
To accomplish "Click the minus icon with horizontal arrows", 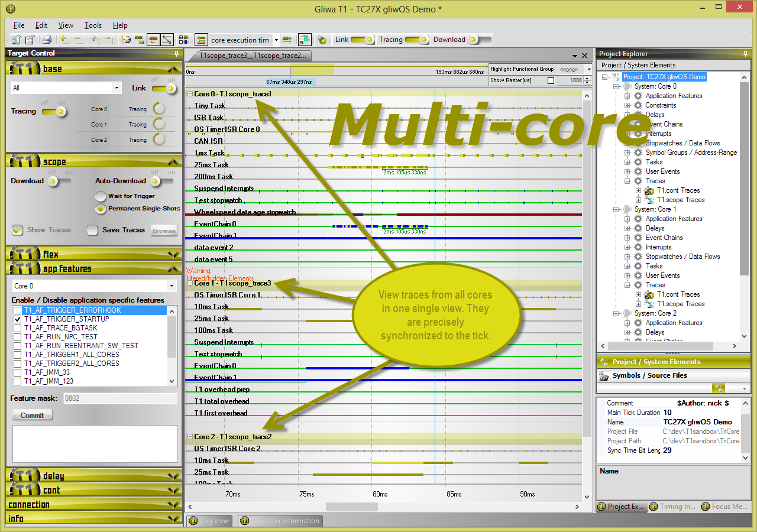I will (77, 40).
